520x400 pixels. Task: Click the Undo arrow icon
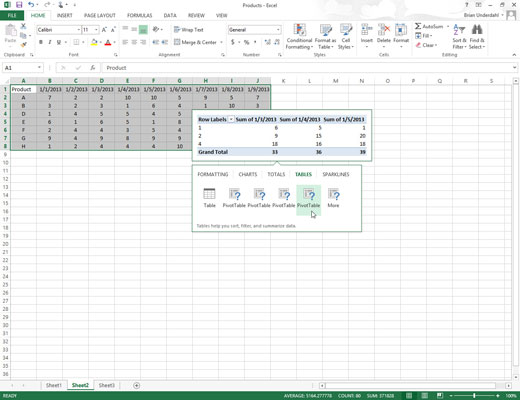[x=31, y=5]
